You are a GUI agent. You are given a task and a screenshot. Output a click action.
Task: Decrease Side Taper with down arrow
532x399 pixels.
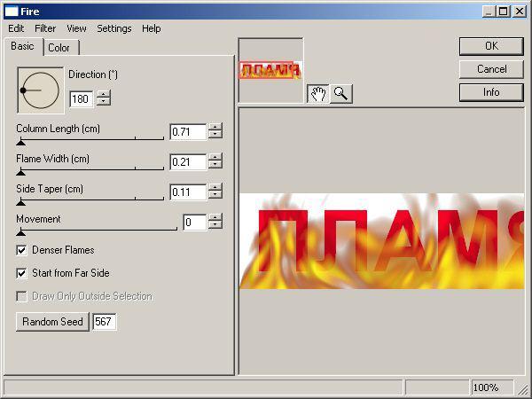pos(215,195)
